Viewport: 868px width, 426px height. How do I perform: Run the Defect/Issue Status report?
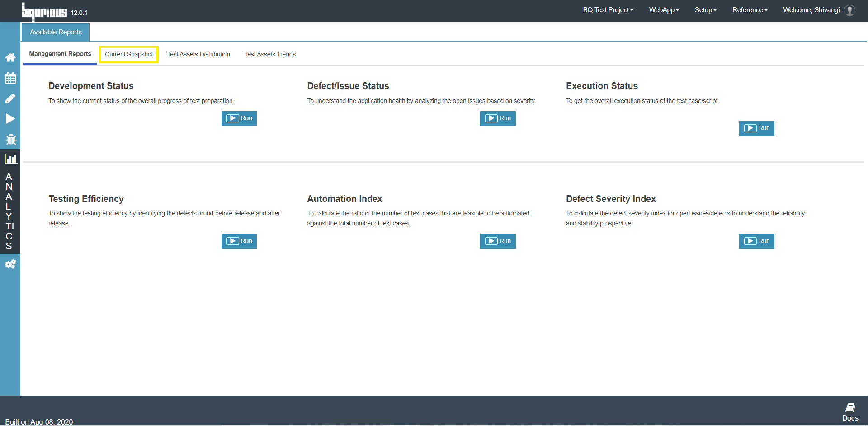pyautogui.click(x=498, y=118)
